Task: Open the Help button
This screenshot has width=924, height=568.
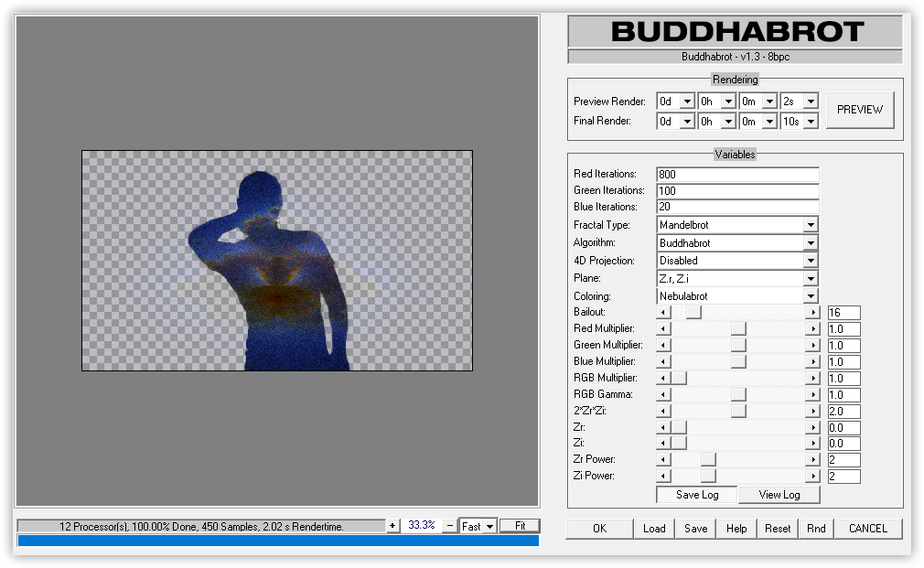Action: coord(736,529)
